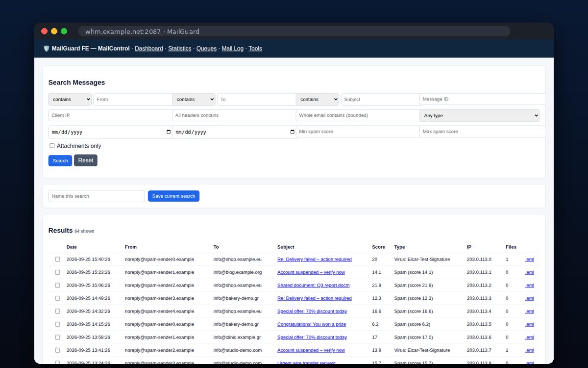Open calendar picker on second date field

point(293,132)
